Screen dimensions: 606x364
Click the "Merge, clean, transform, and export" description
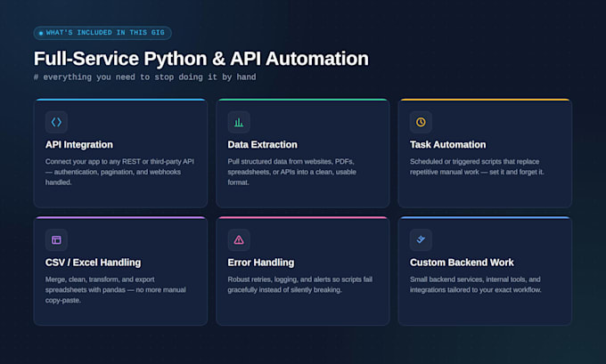coord(116,289)
